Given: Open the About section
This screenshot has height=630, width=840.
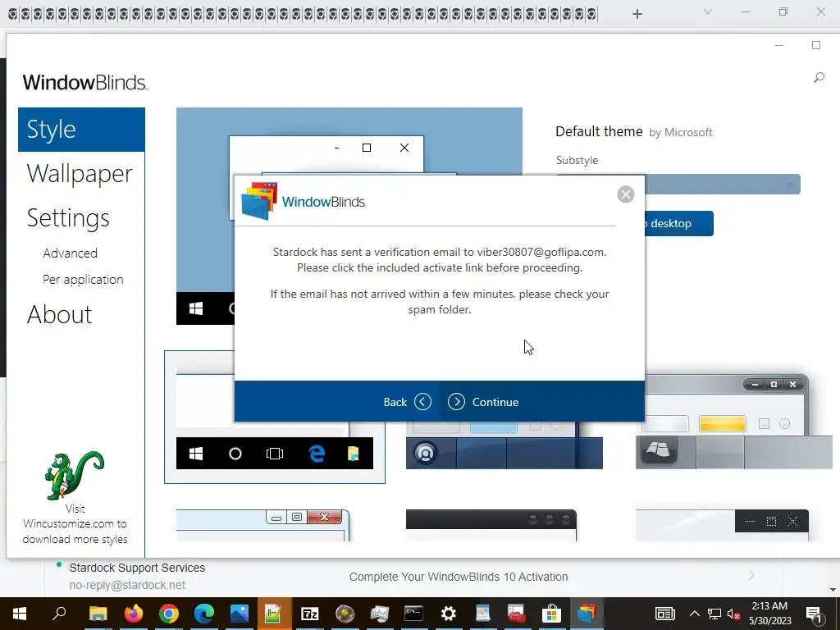Looking at the screenshot, I should (x=59, y=314).
